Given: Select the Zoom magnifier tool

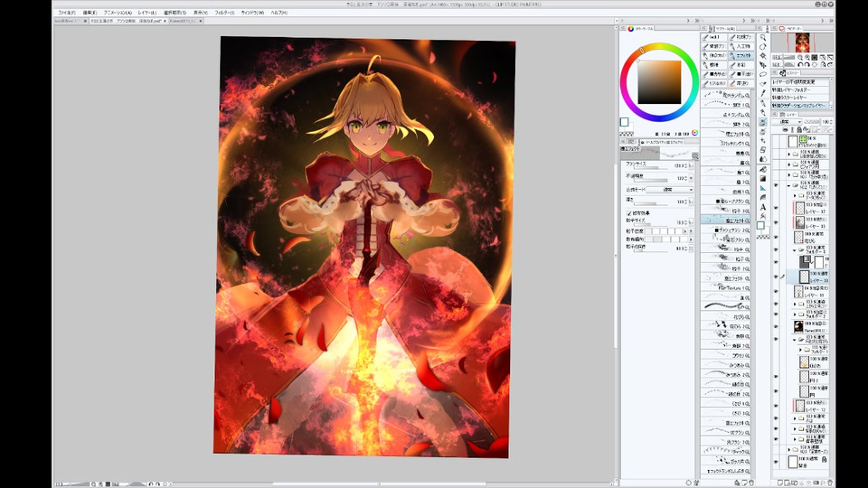Looking at the screenshot, I should [763, 38].
